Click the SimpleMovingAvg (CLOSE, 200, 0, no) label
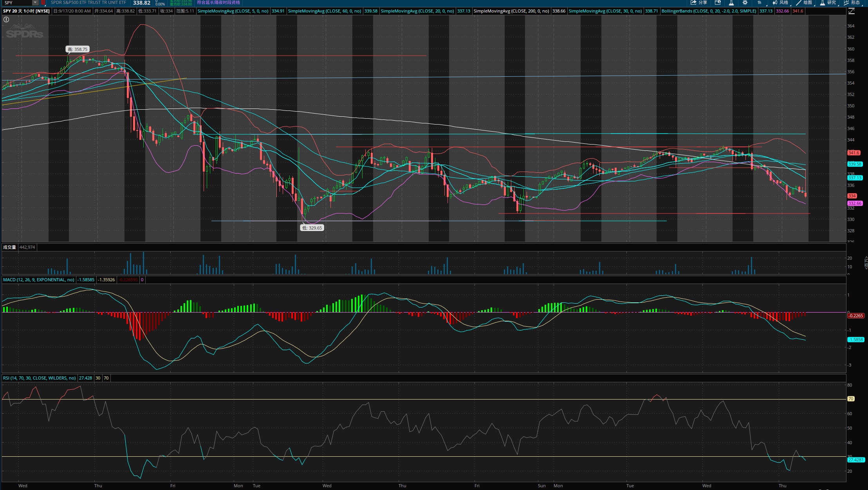 click(x=511, y=11)
